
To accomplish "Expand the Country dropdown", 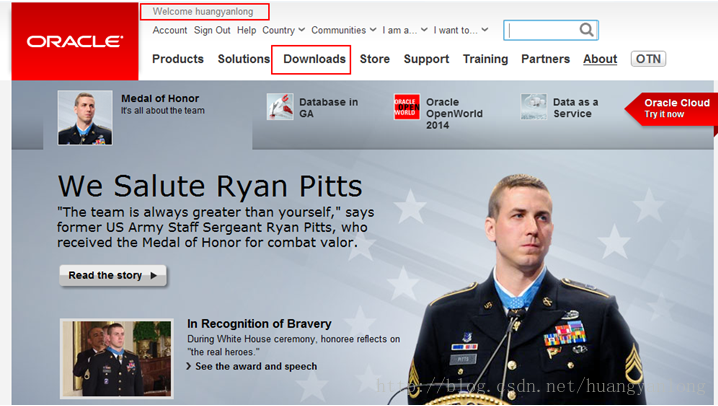I will tap(283, 30).
